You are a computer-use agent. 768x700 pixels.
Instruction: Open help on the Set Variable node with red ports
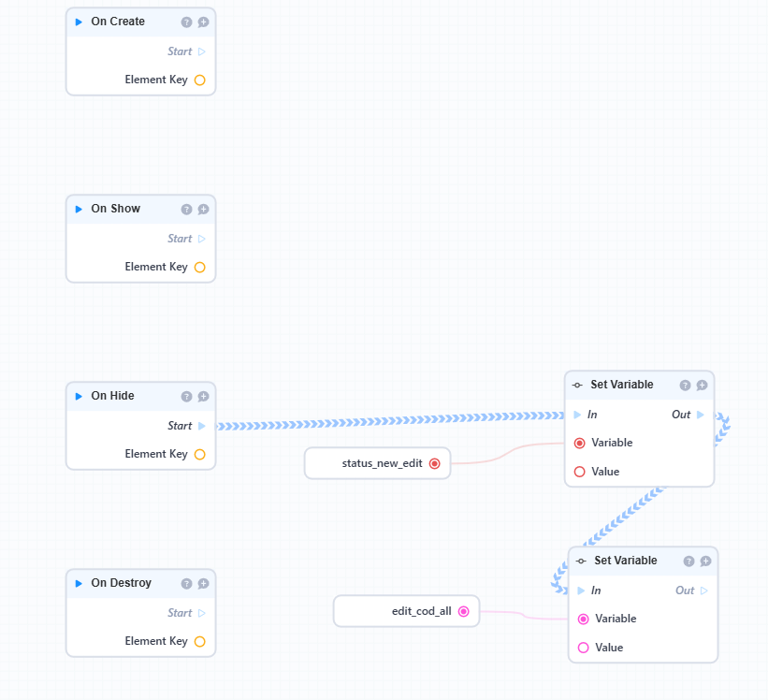[685, 386]
